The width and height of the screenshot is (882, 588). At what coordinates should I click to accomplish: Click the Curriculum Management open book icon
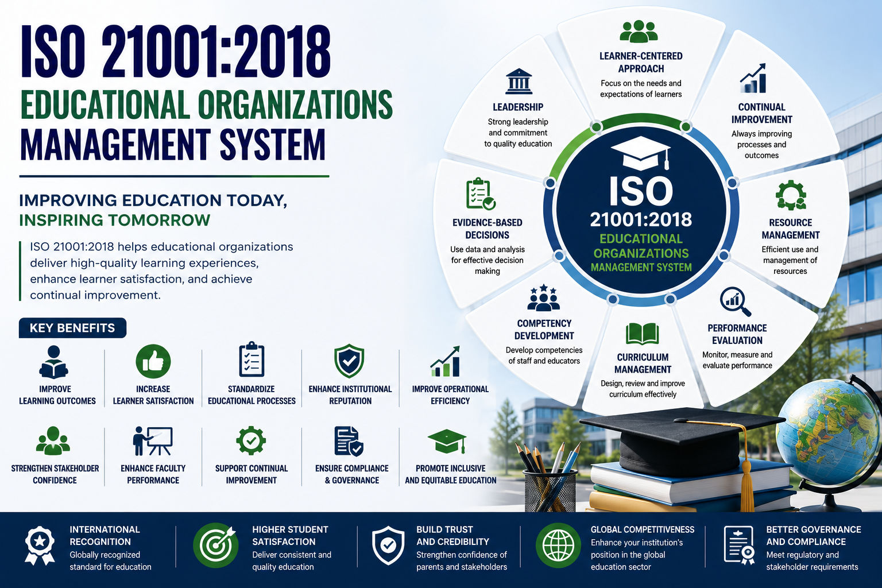642,334
